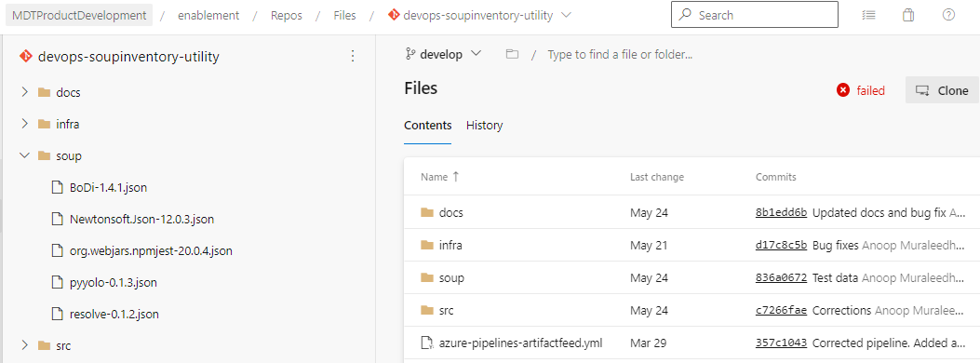980x363 pixels.
Task: Click the src folder icon in tree
Action: 44,345
